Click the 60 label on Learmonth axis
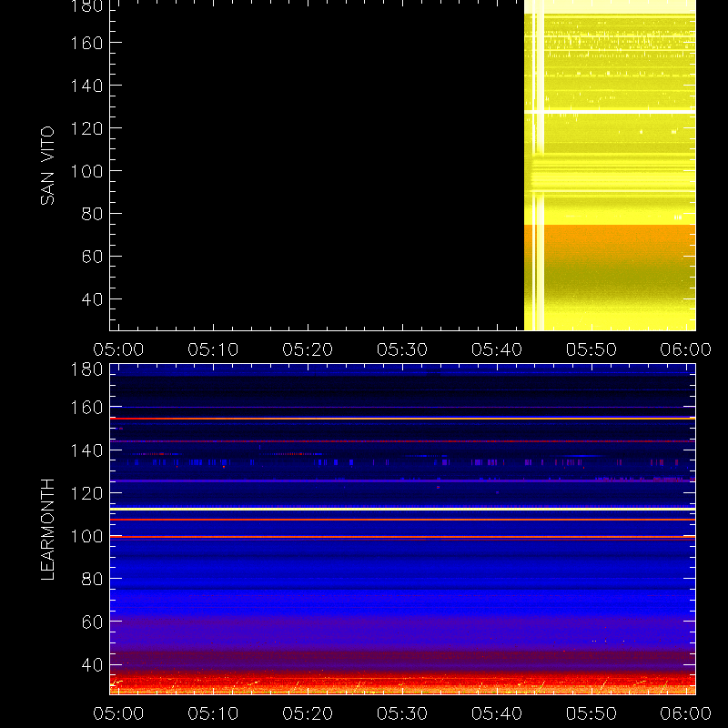 [92, 622]
